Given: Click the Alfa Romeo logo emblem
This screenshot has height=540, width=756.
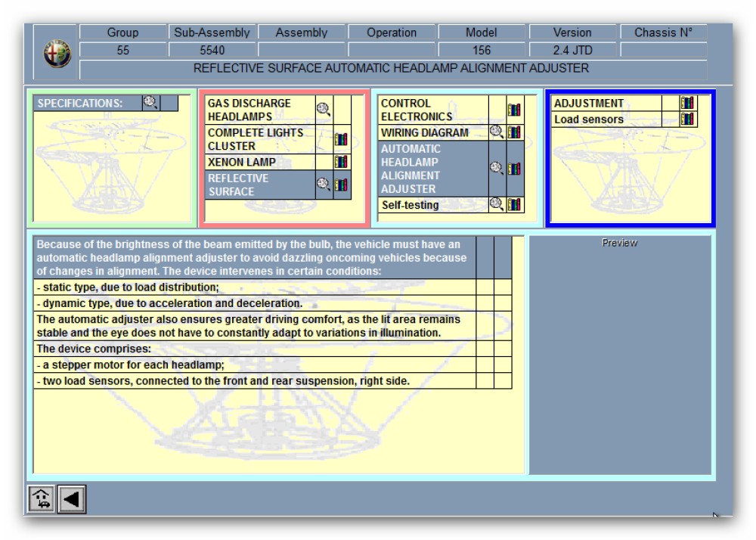Looking at the screenshot, I should [x=57, y=53].
